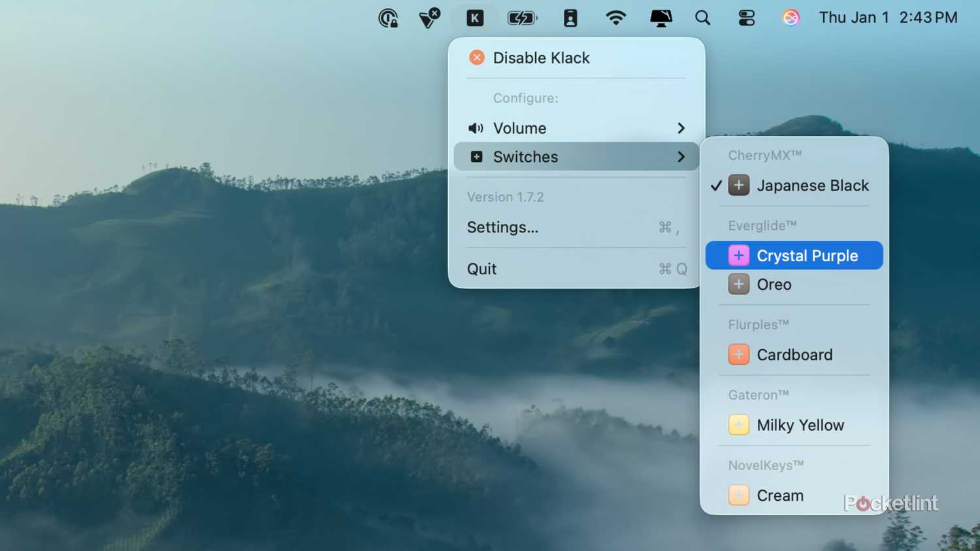This screenshot has height=551, width=980.
Task: Open Control Center in the menu bar
Action: (746, 18)
